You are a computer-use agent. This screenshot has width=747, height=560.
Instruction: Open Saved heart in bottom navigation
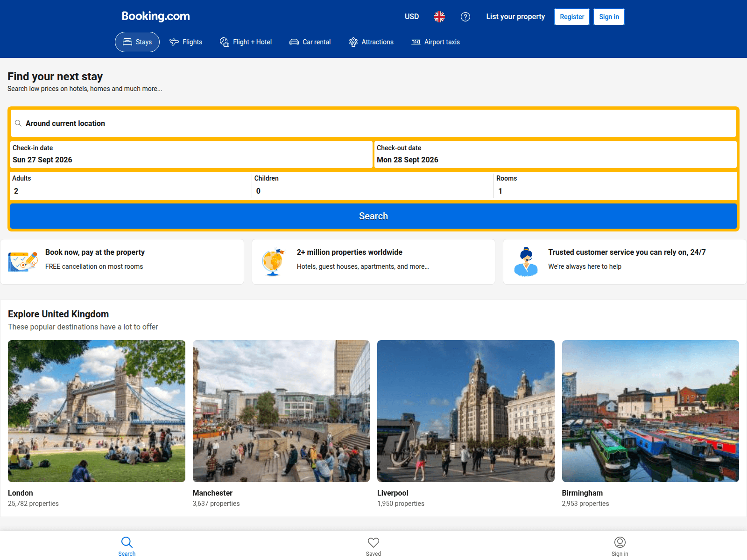[x=373, y=546]
